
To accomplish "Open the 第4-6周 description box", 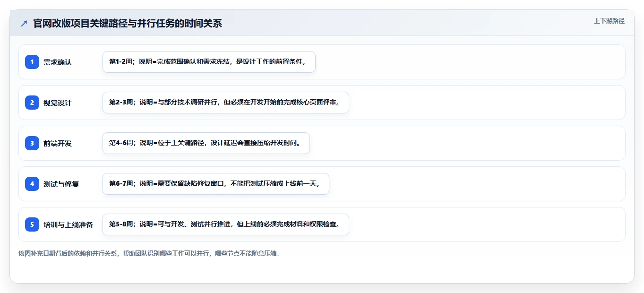I will coord(206,143).
